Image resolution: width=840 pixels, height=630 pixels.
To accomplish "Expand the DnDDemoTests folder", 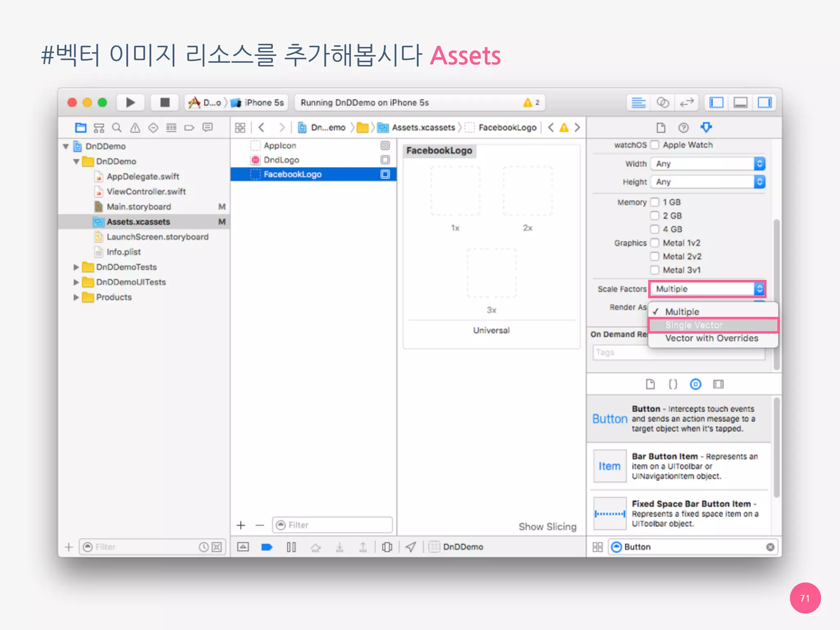I will point(76,267).
